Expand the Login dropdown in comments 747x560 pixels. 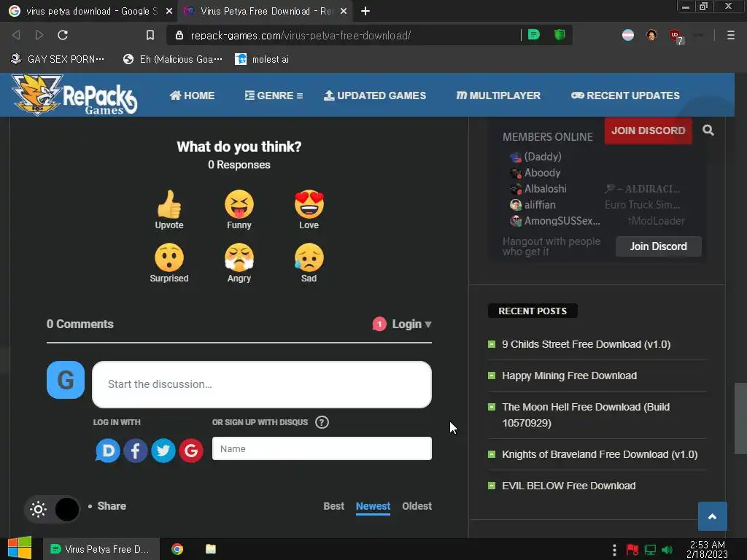pos(411,324)
